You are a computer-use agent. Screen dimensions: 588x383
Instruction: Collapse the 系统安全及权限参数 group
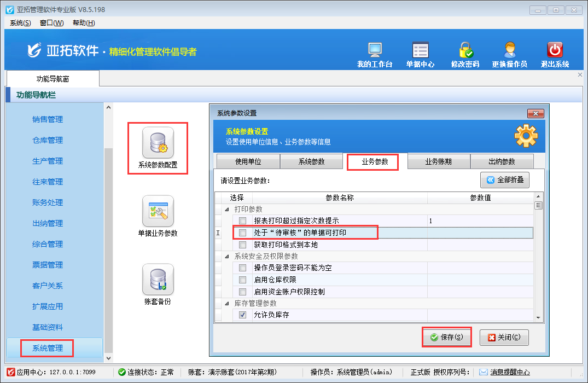(x=226, y=257)
